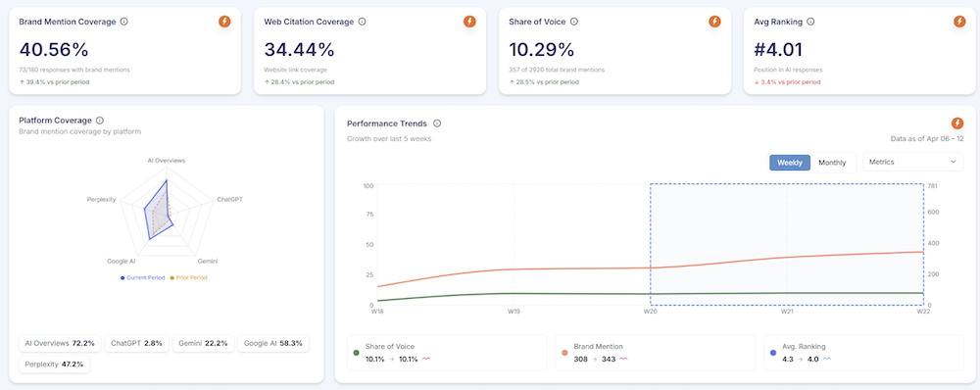The width and height of the screenshot is (980, 390).
Task: Click the info icon beside Performance Trends
Action: coord(437,123)
